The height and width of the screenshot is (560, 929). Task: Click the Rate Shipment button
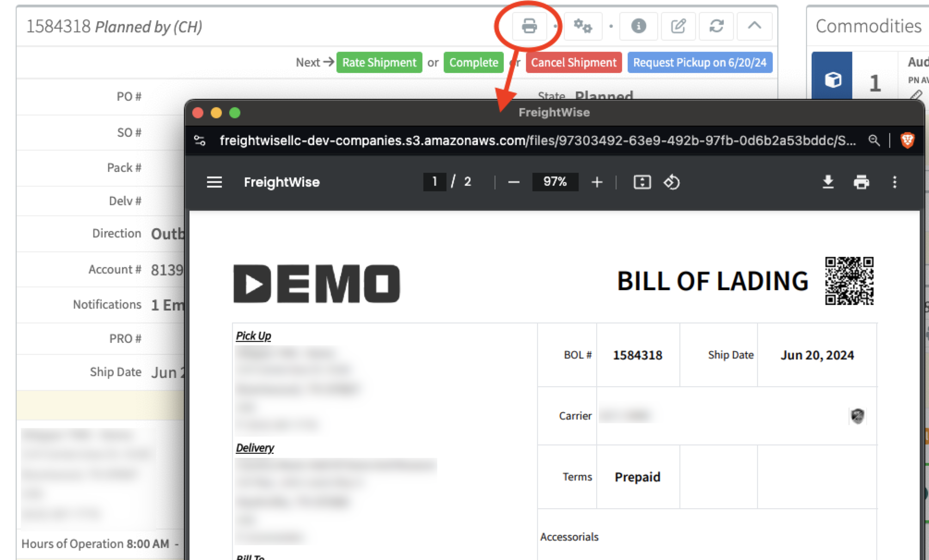[x=379, y=62]
